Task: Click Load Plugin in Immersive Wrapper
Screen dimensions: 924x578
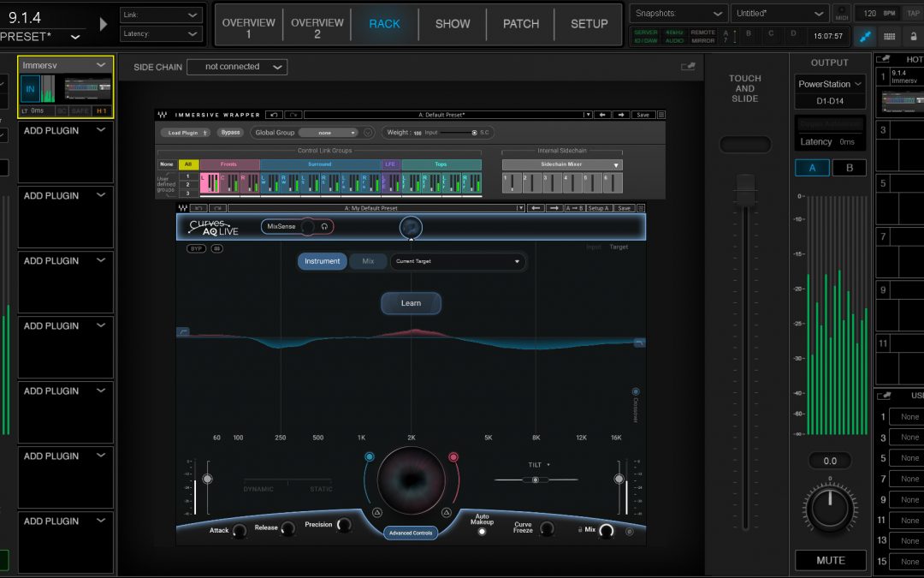Action: click(x=185, y=133)
